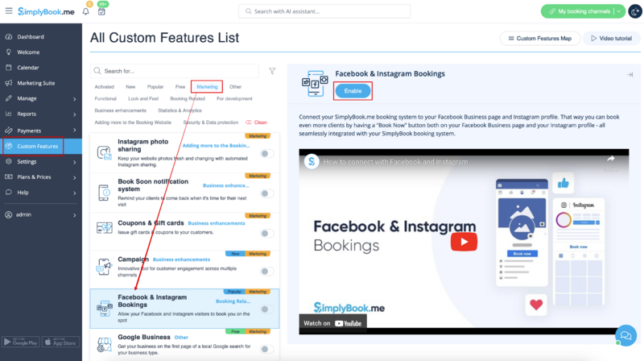Expand the Manage sidebar menu
The image size is (644, 361).
(x=75, y=99)
